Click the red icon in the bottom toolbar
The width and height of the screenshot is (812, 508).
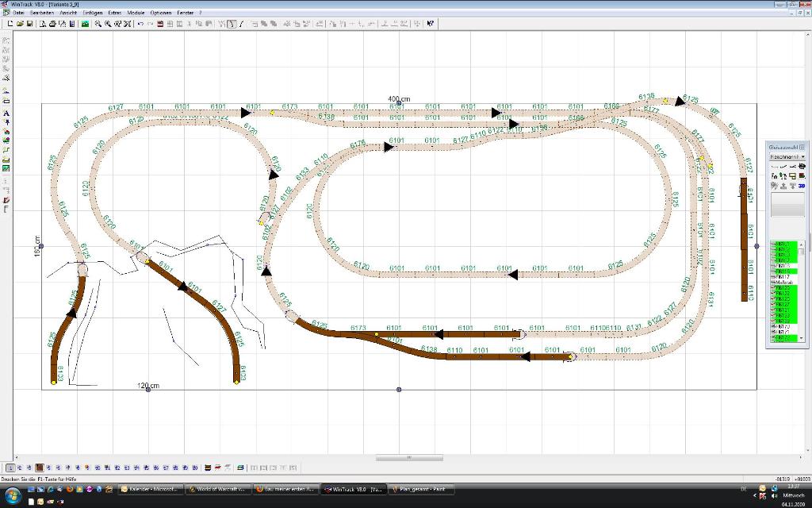coord(218,468)
